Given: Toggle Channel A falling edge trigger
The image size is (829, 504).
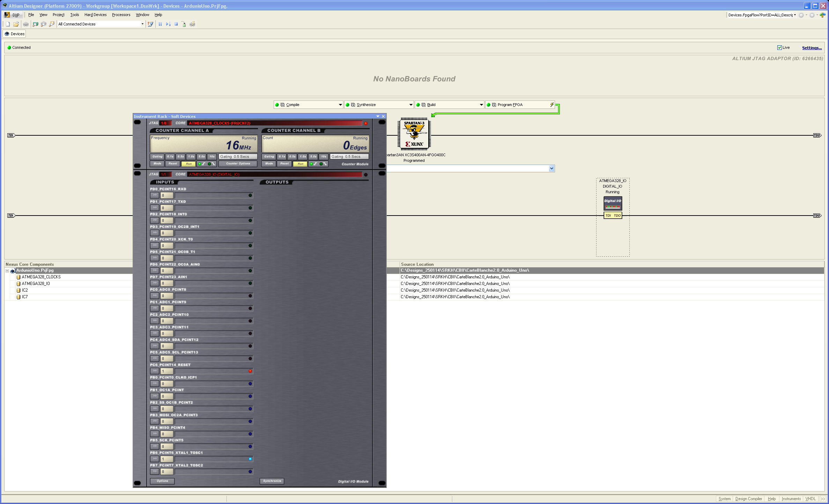Looking at the screenshot, I should tap(212, 164).
